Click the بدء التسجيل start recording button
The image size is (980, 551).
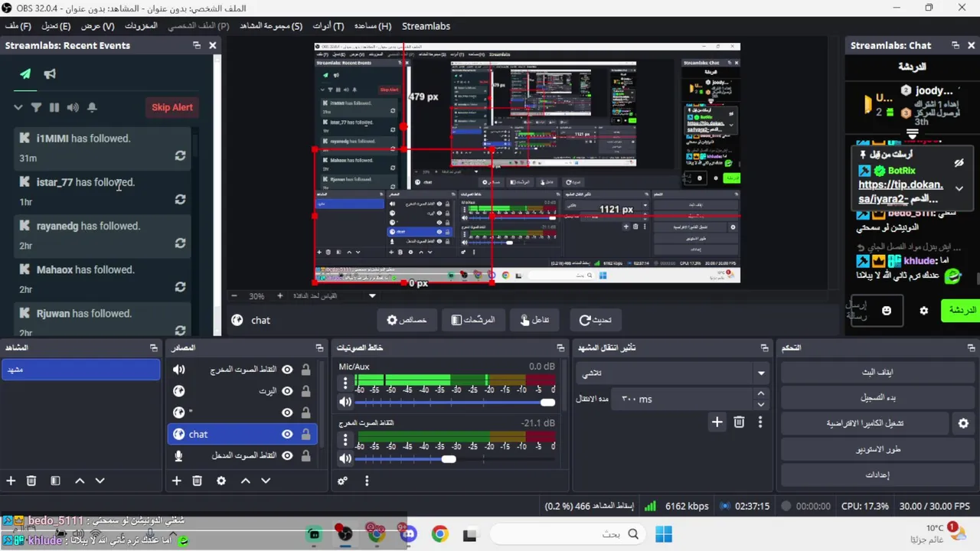click(877, 398)
